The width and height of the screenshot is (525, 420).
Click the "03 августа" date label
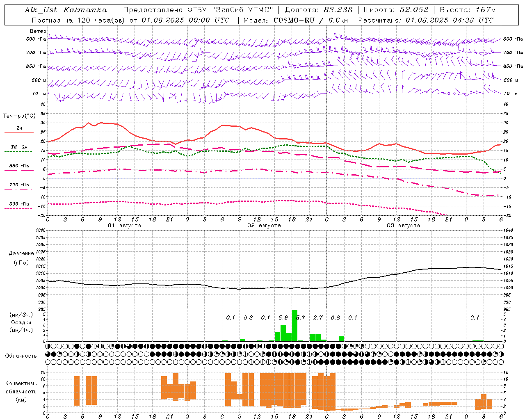coord(404,226)
